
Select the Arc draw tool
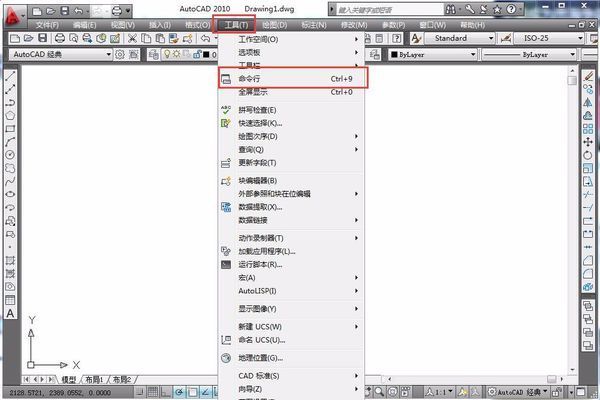point(10,142)
